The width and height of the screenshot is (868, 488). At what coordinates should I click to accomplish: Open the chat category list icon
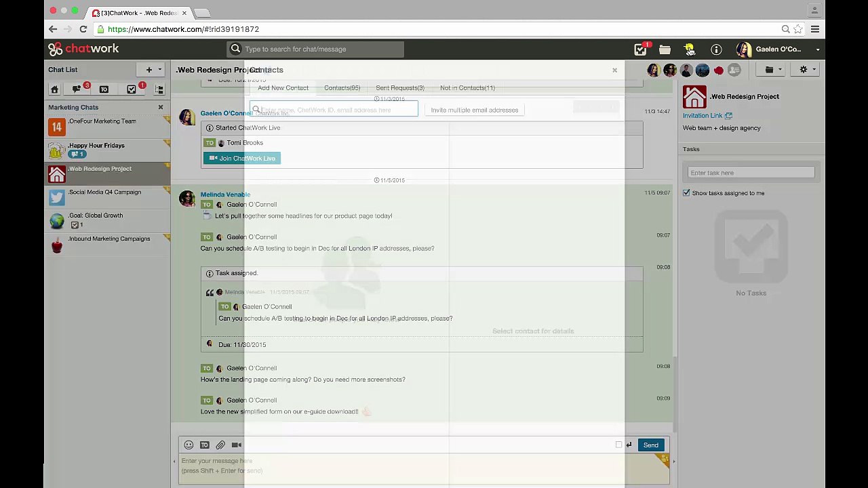159,89
